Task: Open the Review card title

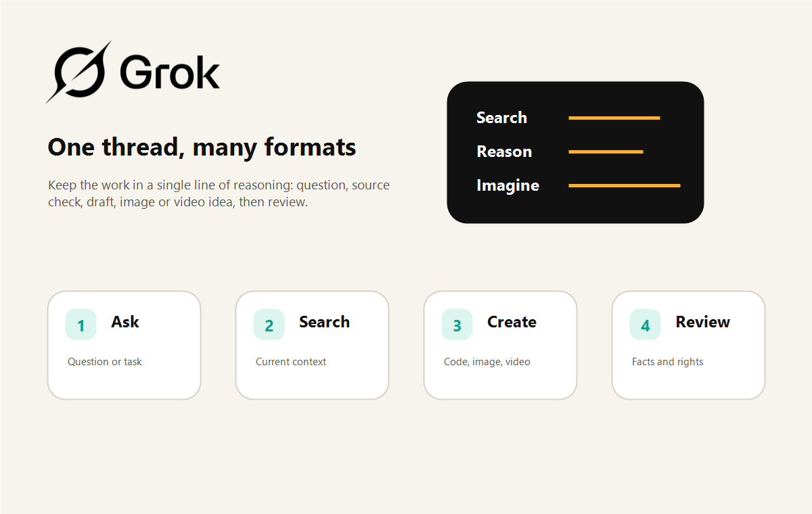Action: coord(703,322)
